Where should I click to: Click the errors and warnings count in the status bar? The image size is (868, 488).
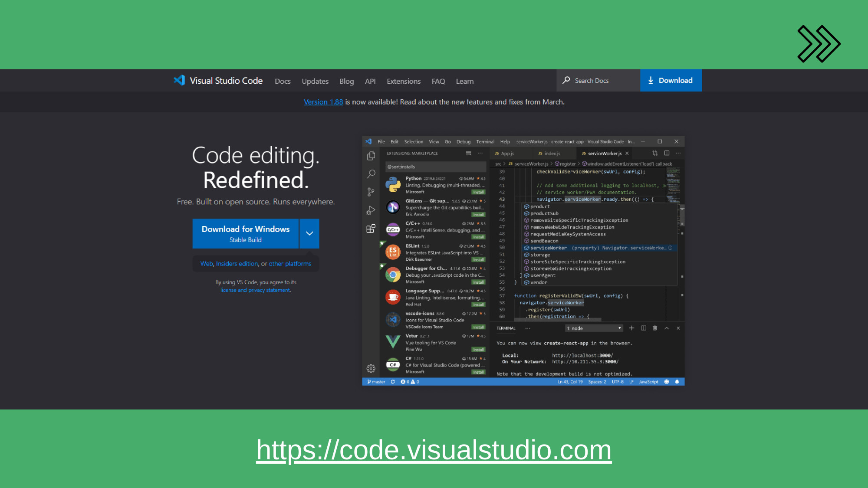(x=410, y=382)
